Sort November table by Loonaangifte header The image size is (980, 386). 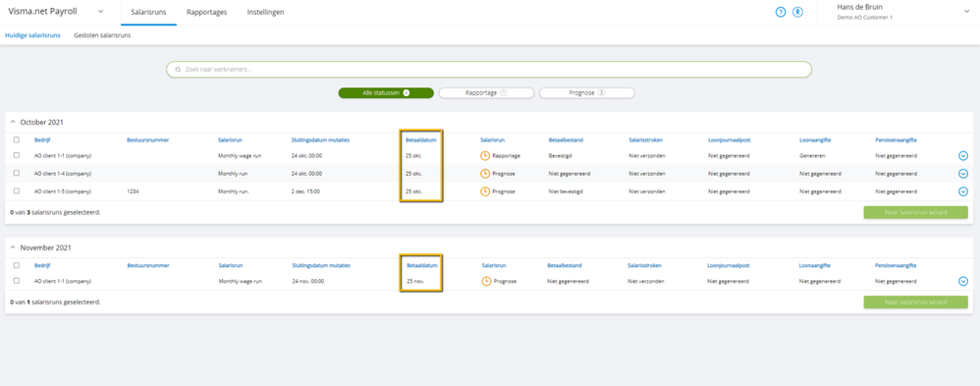(x=815, y=266)
